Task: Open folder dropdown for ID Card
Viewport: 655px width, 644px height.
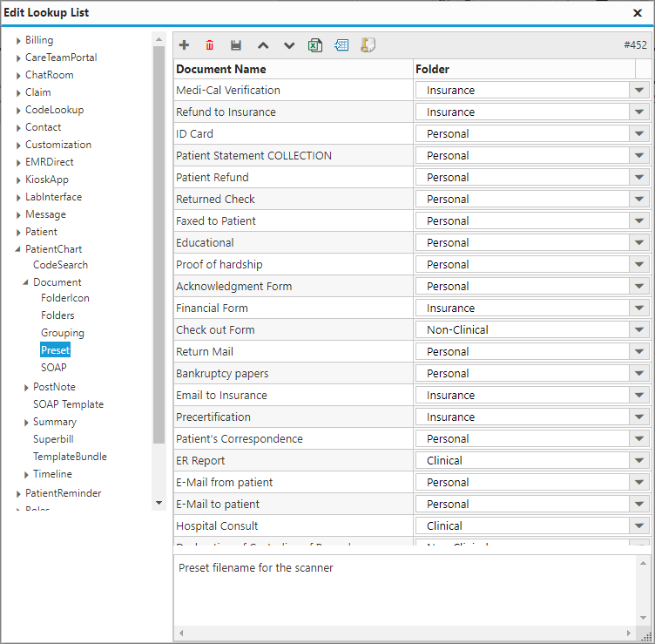Action: pos(638,133)
